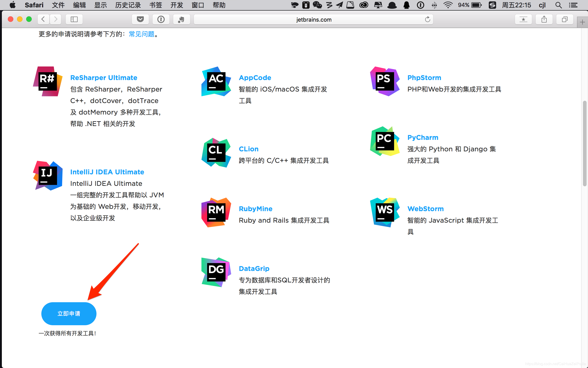Open the 书签 menu

(156, 5)
